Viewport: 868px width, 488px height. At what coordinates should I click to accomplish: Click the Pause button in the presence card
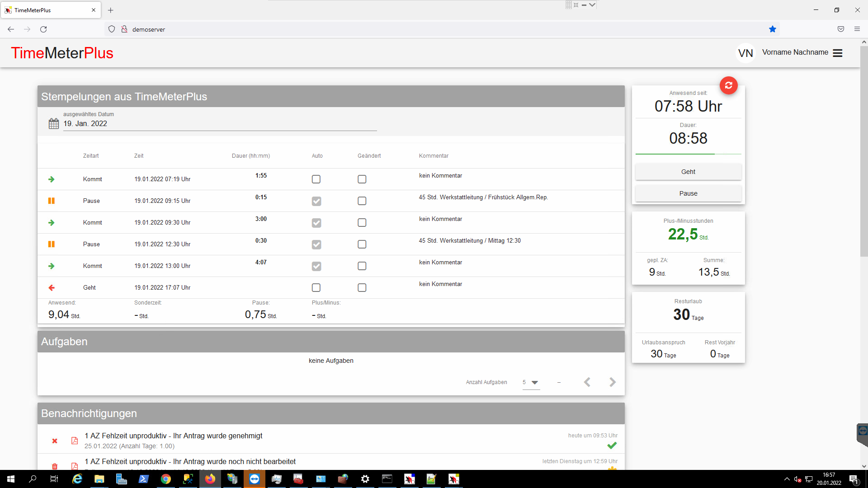click(x=688, y=193)
